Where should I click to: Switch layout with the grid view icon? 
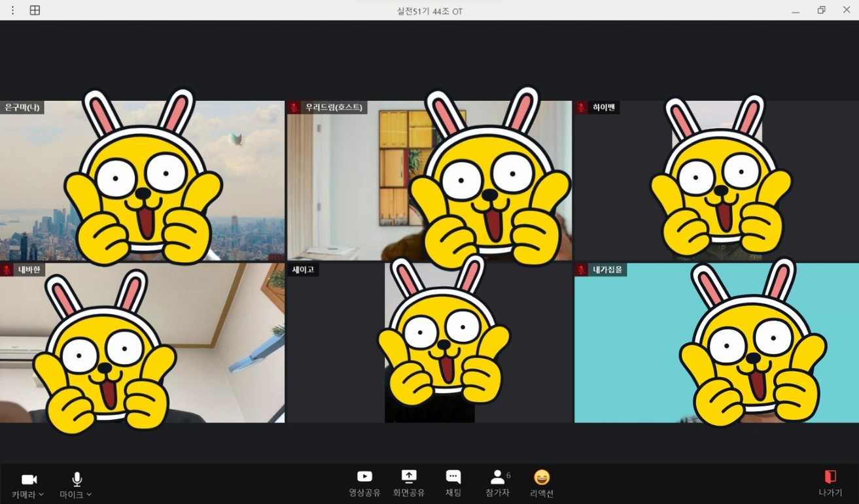[x=35, y=10]
